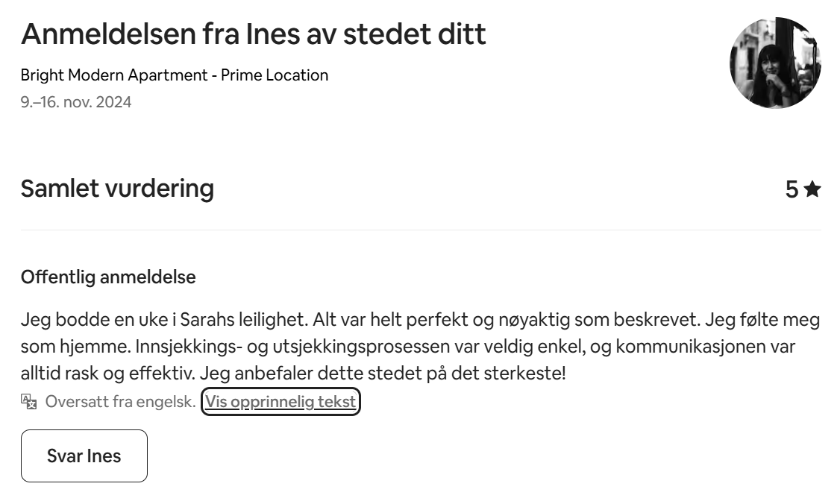Show original text via 'Vis opprinnelig tekst'
The image size is (840, 504).
[x=280, y=402]
